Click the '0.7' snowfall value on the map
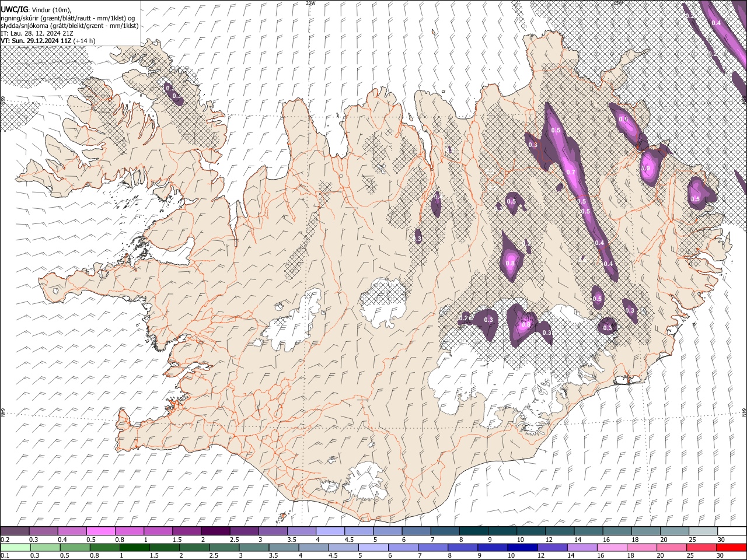Screen dimensions: 747x560 [x=571, y=172]
